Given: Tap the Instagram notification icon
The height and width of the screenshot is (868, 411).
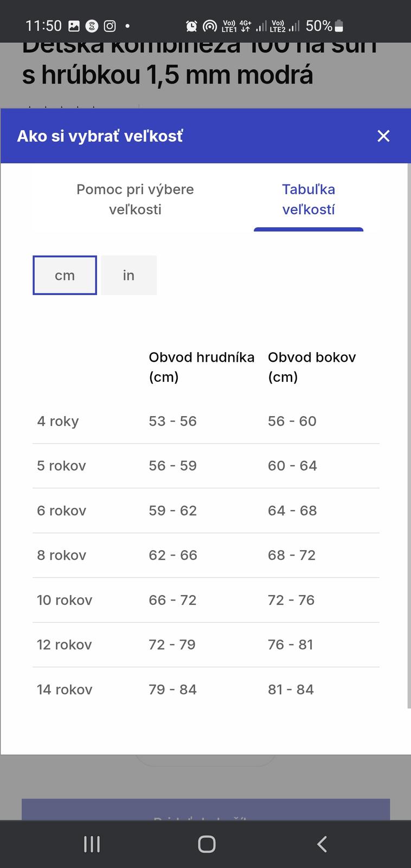Looking at the screenshot, I should (x=110, y=25).
